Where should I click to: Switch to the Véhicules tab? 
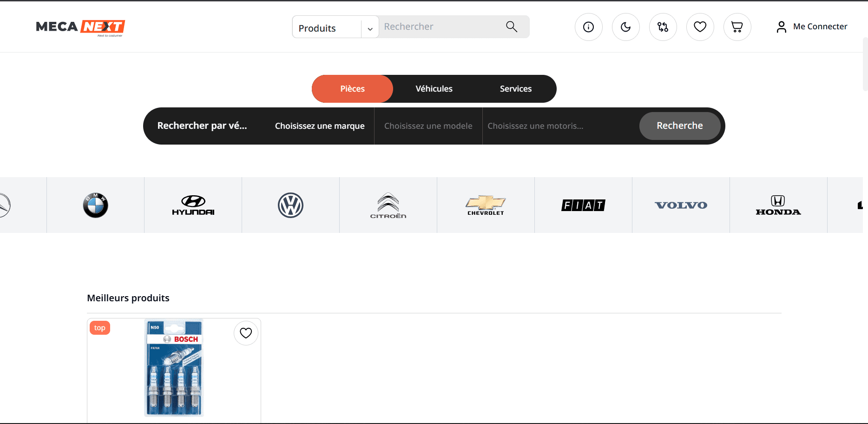pos(434,89)
